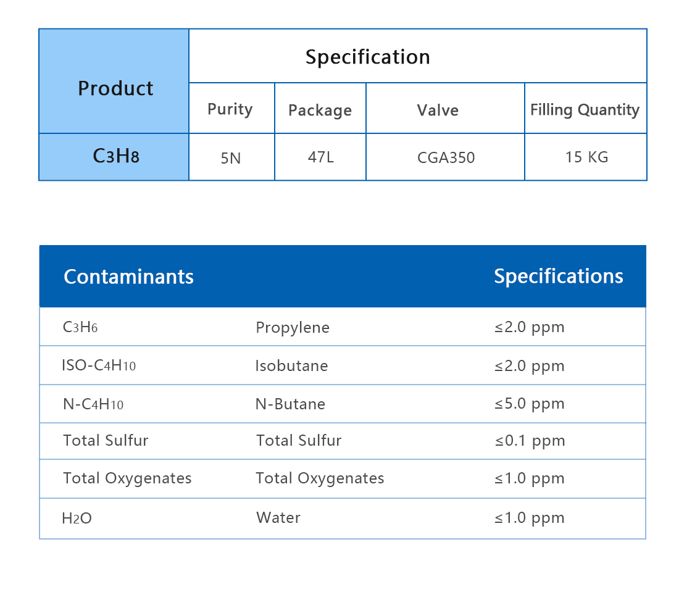Select the 5N purity value
700x613 pixels.
(x=230, y=157)
